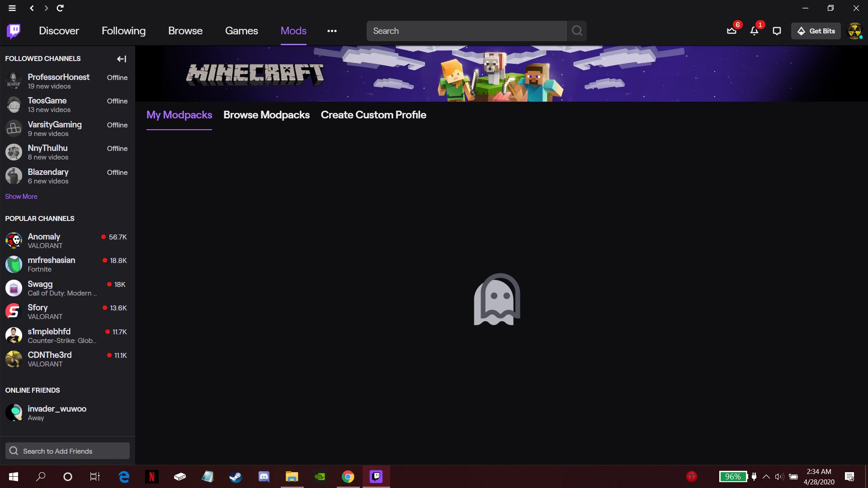Viewport: 868px width, 488px height.
Task: Open Create Custom Profile
Action: 373,115
